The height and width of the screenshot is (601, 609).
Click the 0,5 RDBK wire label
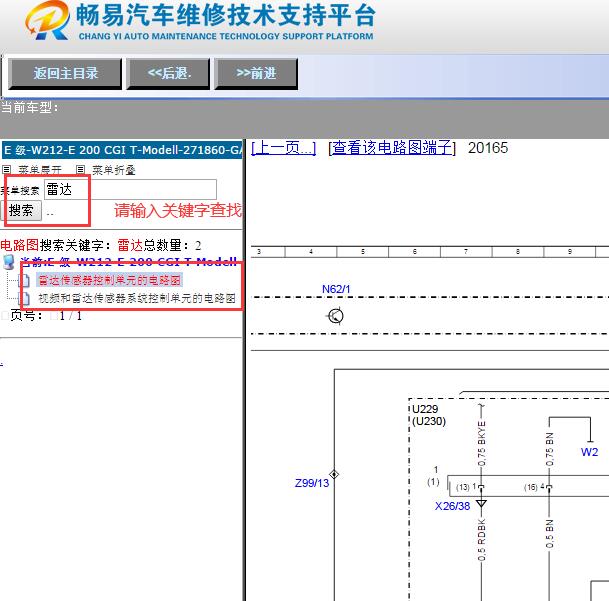click(482, 540)
